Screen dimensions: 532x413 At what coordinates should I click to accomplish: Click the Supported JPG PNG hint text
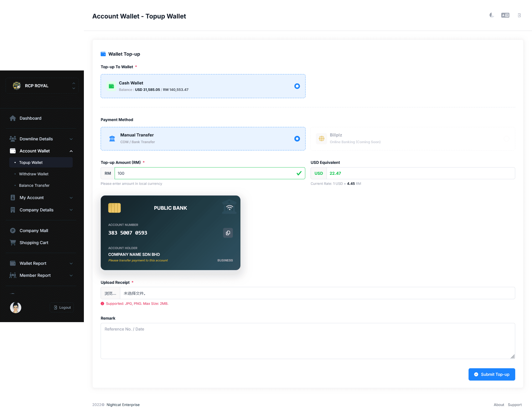pos(137,304)
